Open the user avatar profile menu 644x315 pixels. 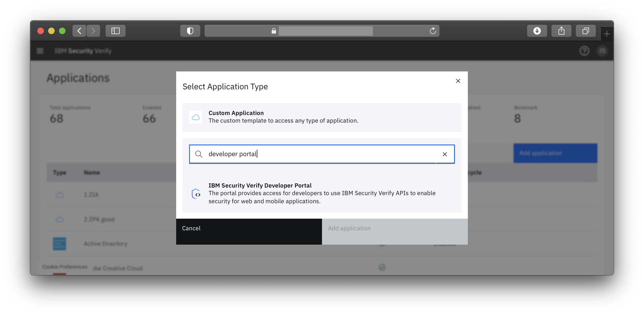pyautogui.click(x=602, y=51)
